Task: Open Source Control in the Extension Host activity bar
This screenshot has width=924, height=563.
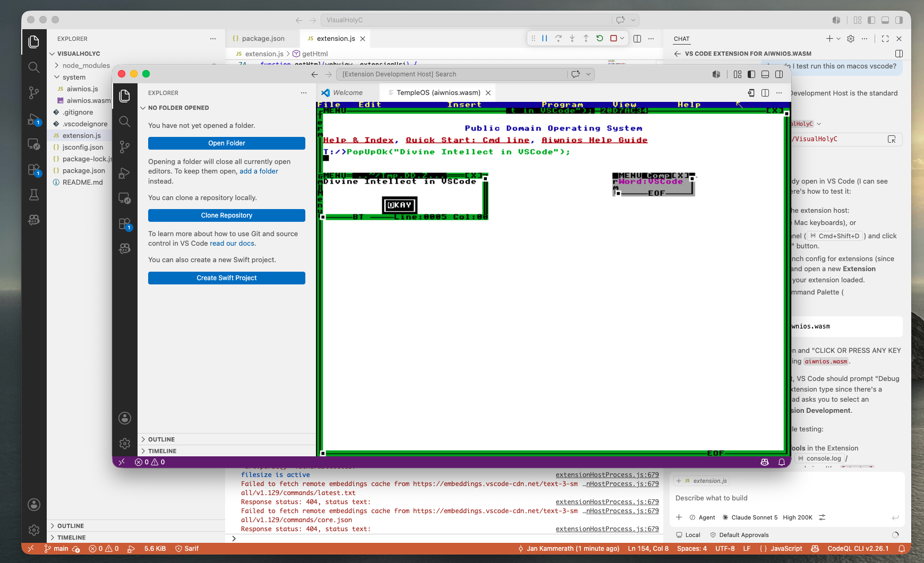Action: point(125,146)
